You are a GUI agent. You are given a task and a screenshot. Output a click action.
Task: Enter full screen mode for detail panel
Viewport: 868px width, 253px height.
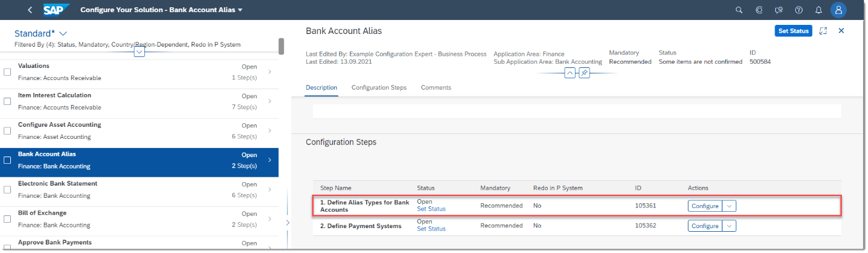pyautogui.click(x=823, y=31)
